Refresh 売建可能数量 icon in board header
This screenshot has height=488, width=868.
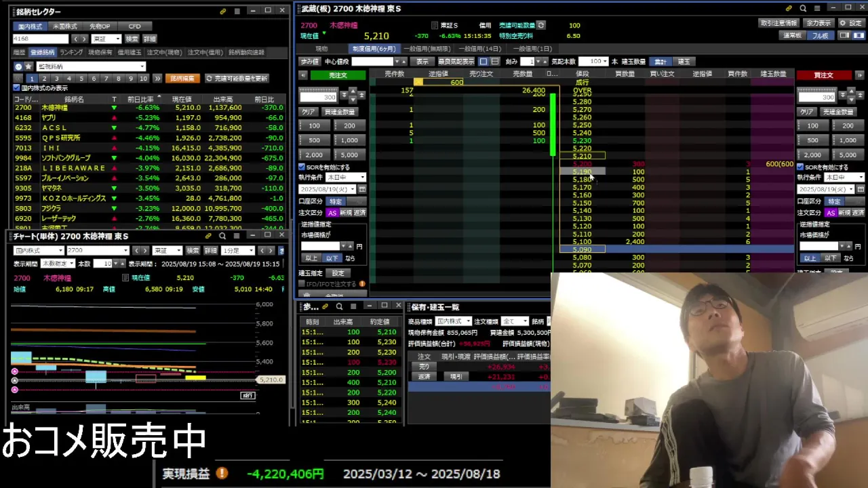coord(541,25)
